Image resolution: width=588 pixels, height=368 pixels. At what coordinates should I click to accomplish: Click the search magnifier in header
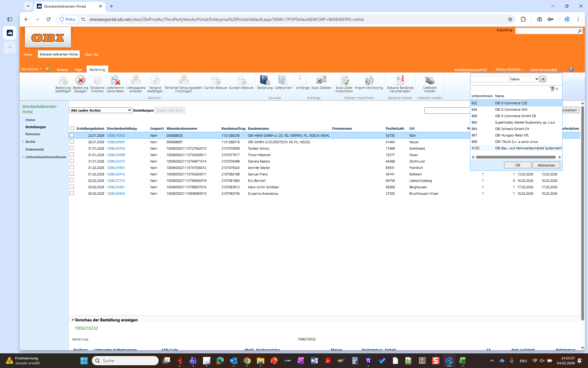tap(579, 31)
